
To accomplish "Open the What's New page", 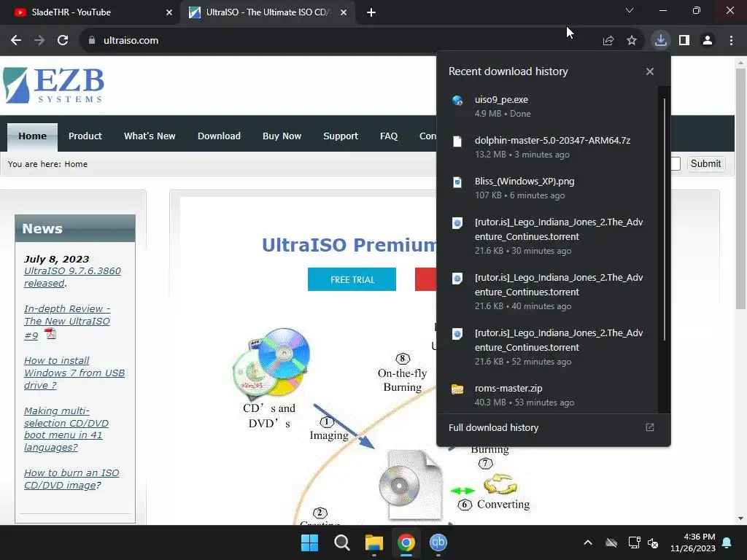I will [150, 136].
